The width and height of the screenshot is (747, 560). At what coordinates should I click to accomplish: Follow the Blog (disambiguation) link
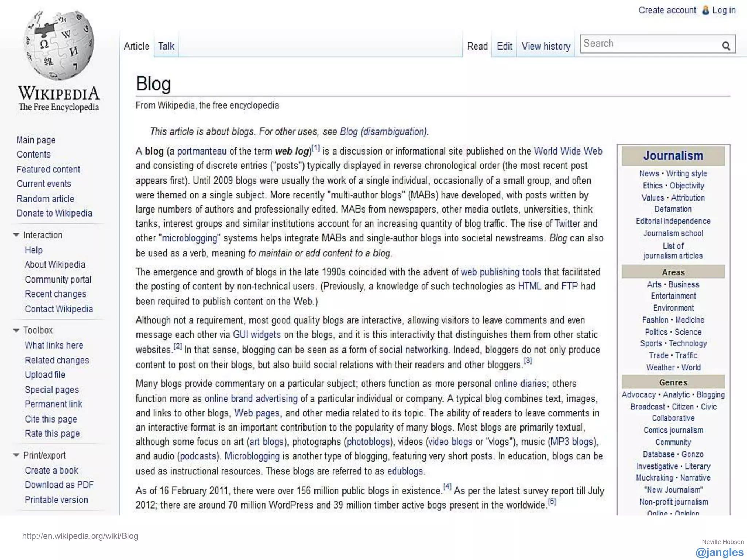tap(383, 131)
